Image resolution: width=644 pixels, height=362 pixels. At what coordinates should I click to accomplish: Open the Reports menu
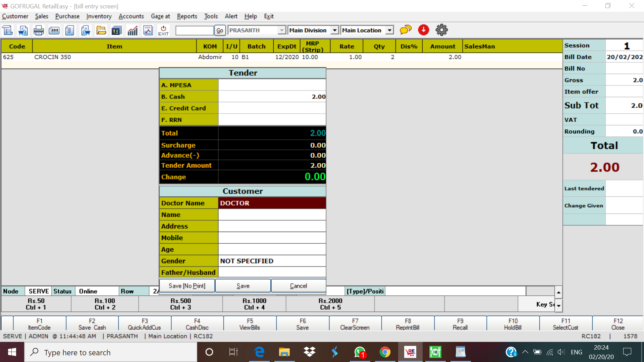[187, 16]
